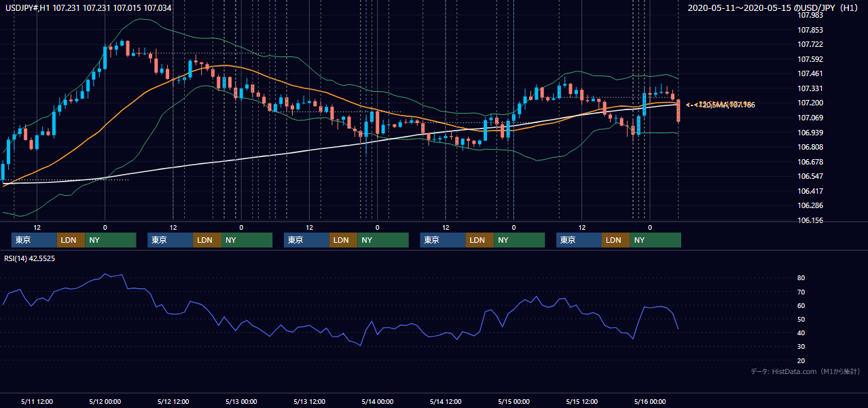Screen dimensions: 868x408
Task: Click the 107.983 price axis label
Action: click(809, 15)
